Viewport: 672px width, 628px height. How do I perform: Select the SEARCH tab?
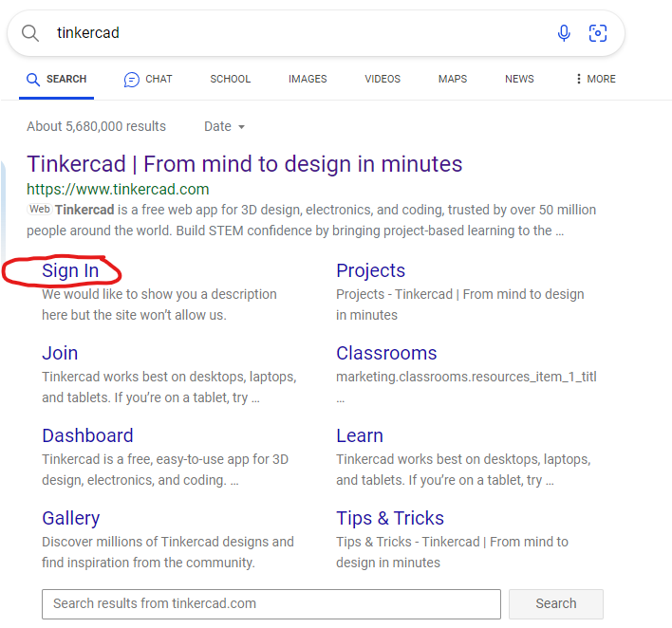pos(57,80)
